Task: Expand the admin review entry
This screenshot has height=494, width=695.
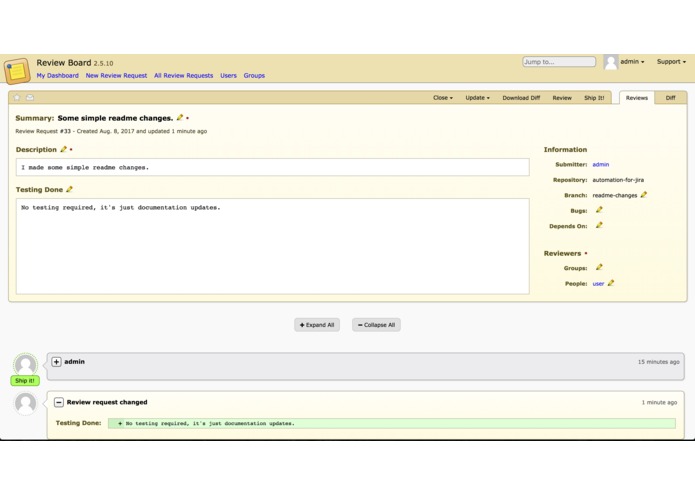Action: (x=56, y=362)
